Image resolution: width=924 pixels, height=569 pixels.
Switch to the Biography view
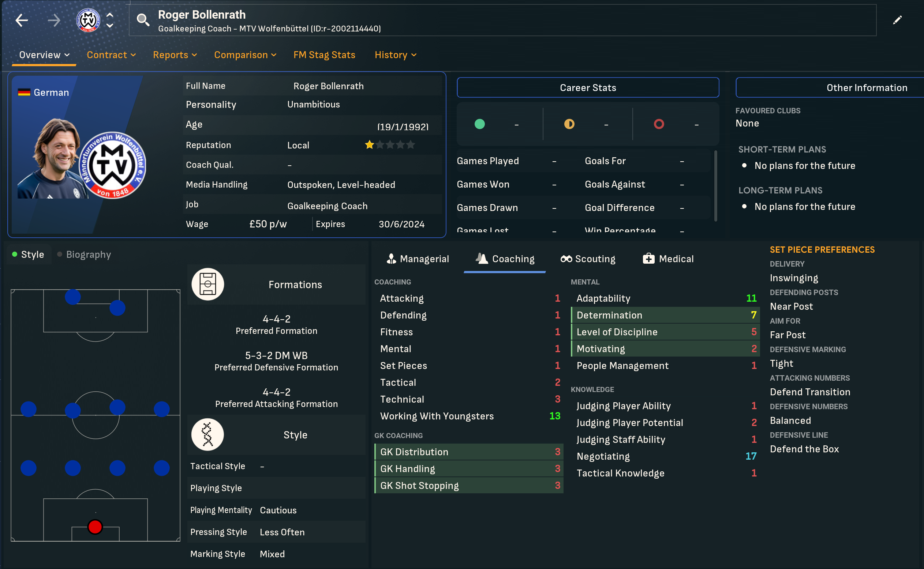click(84, 255)
